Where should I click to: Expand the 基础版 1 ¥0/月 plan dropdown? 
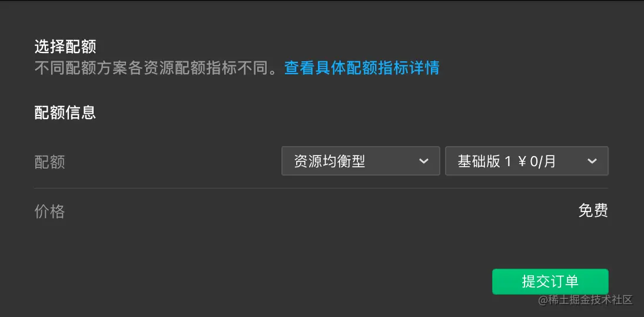pyautogui.click(x=526, y=161)
